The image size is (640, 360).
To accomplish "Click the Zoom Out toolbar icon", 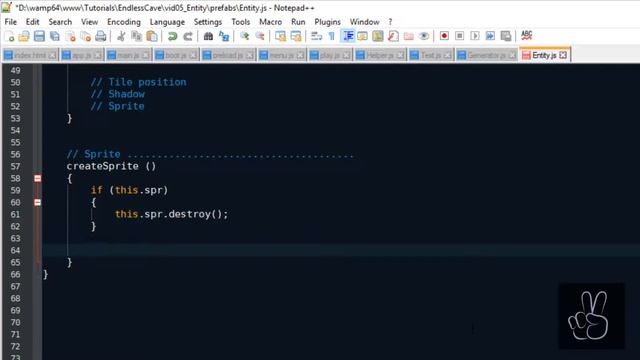I will 260,36.
